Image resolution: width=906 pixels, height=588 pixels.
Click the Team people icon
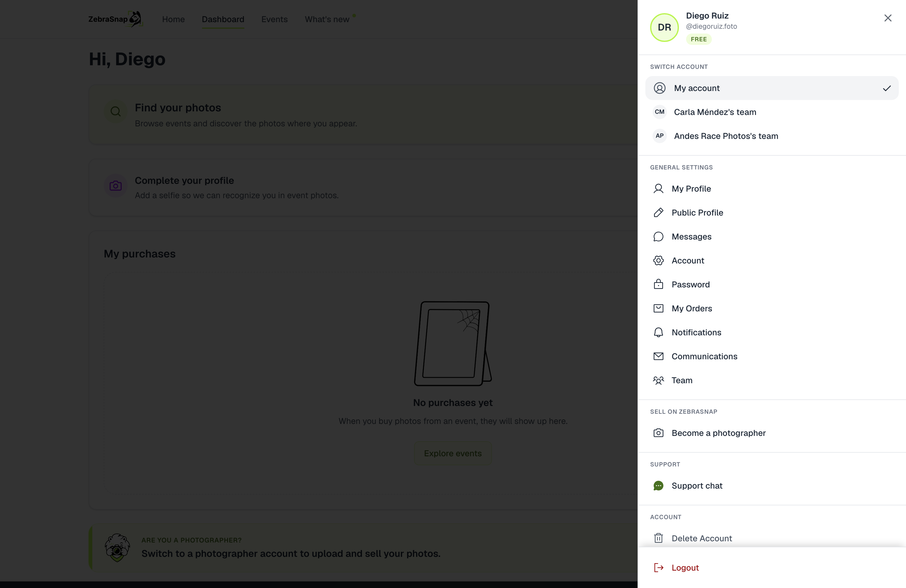point(659,380)
